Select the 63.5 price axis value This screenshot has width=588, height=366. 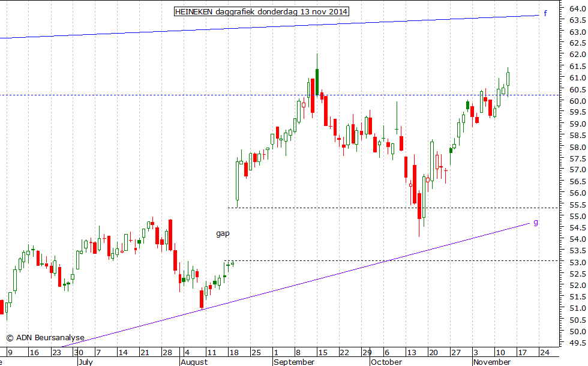click(x=577, y=20)
